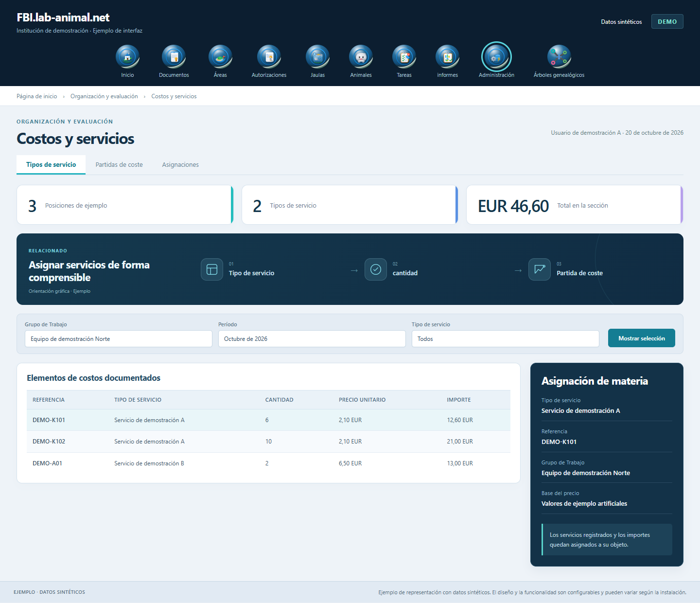
Task: Click the DEMO badge button
Action: (667, 21)
